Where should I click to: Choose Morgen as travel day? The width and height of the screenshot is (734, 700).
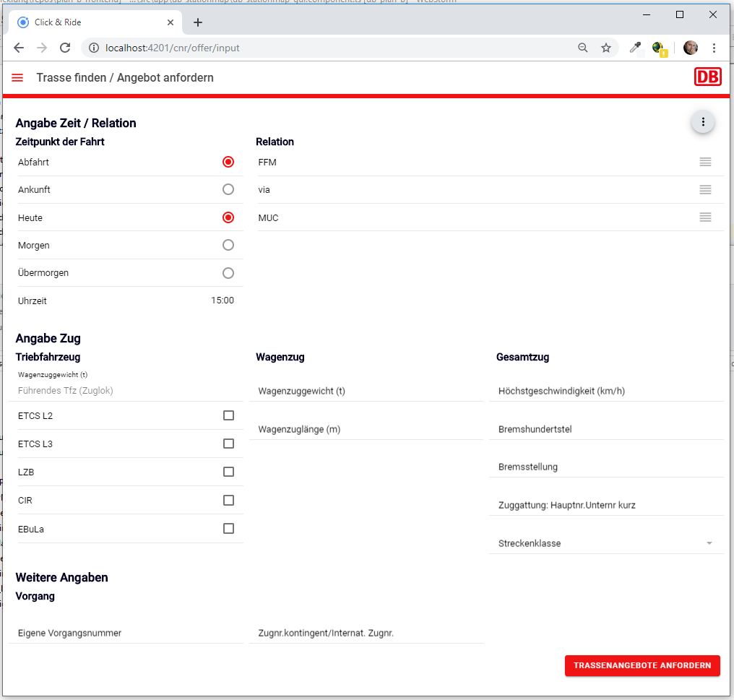pyautogui.click(x=228, y=246)
